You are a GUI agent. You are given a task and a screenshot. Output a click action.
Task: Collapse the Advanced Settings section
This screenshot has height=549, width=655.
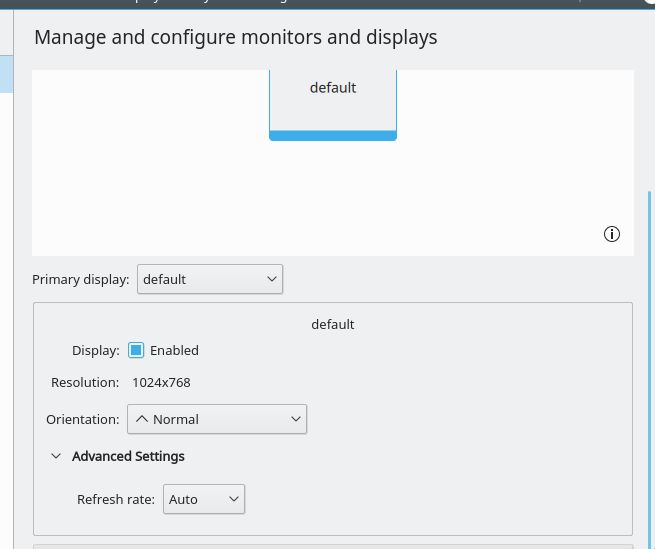click(x=56, y=456)
